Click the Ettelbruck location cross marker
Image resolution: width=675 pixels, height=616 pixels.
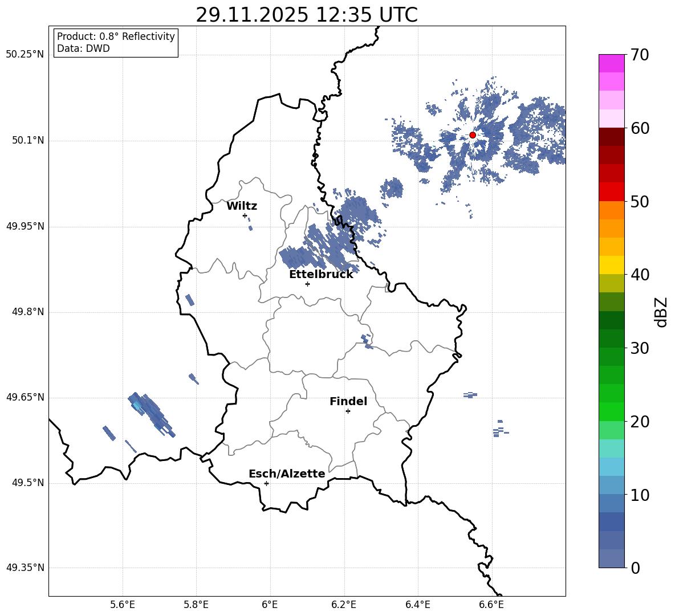tap(307, 284)
